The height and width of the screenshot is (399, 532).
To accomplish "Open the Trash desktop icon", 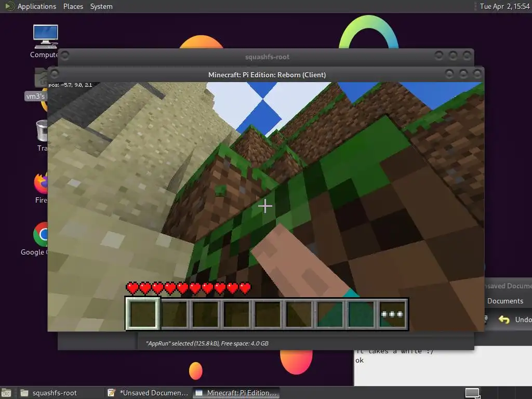I will pos(42,136).
